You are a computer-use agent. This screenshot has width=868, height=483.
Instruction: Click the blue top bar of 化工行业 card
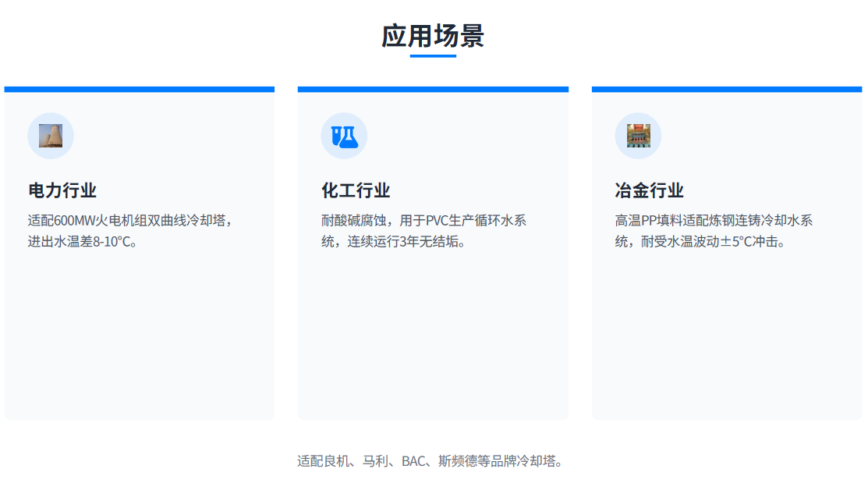coord(433,89)
